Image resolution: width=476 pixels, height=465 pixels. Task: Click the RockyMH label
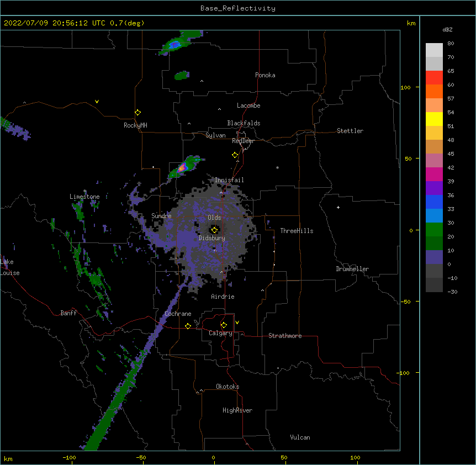coord(135,125)
